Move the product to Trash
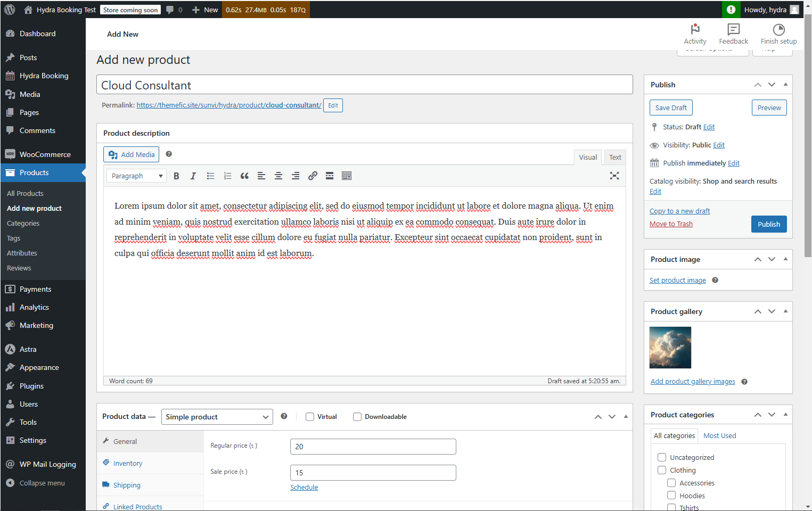 [x=671, y=224]
